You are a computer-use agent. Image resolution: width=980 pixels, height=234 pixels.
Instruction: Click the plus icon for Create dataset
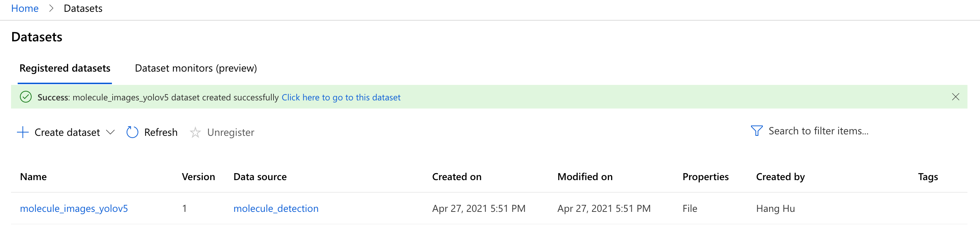23,132
